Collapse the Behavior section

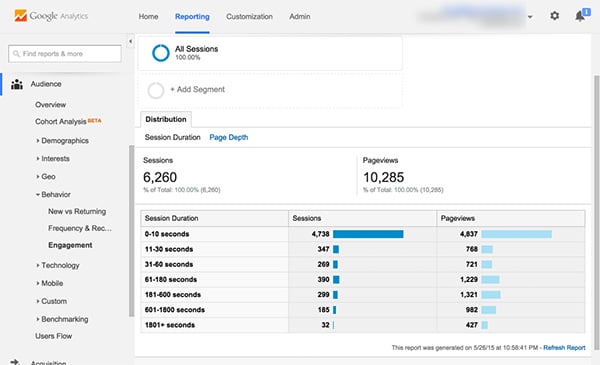53,194
